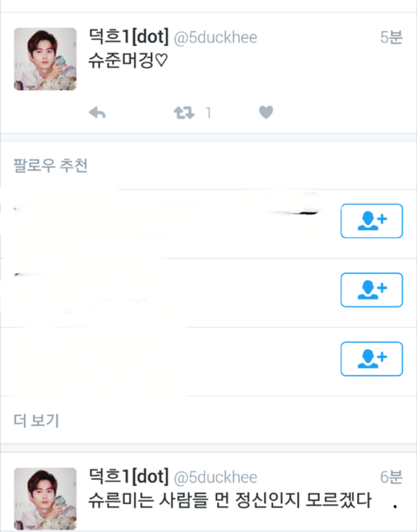Viewport: 417px width, 532px height.
Task: Retweet the 슈준머겅♡ tweet
Action: 184,113
